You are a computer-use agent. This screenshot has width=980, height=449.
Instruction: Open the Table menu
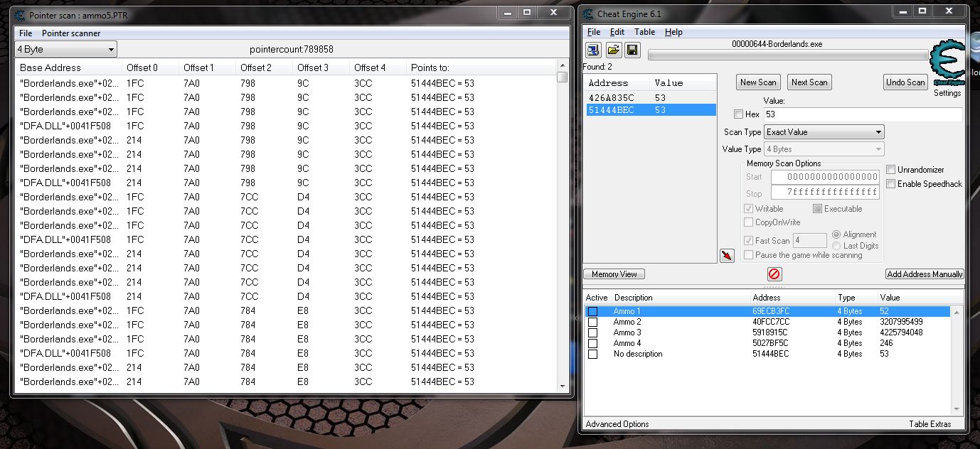tap(644, 32)
